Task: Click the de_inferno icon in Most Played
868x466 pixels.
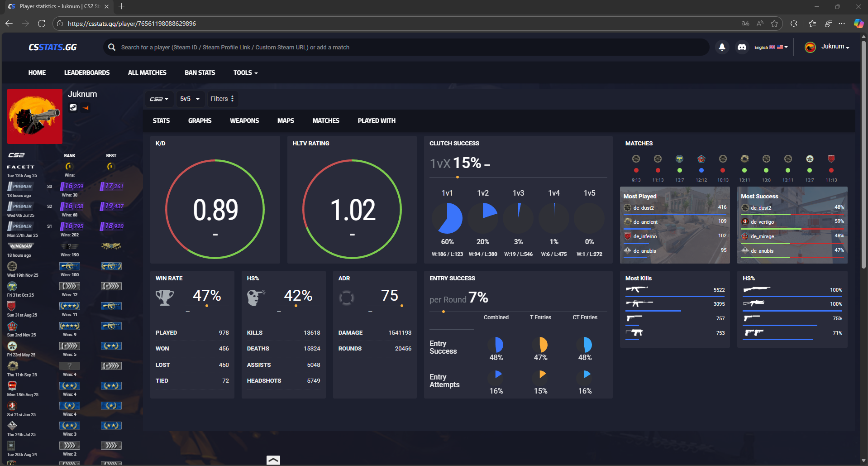Action: click(628, 236)
